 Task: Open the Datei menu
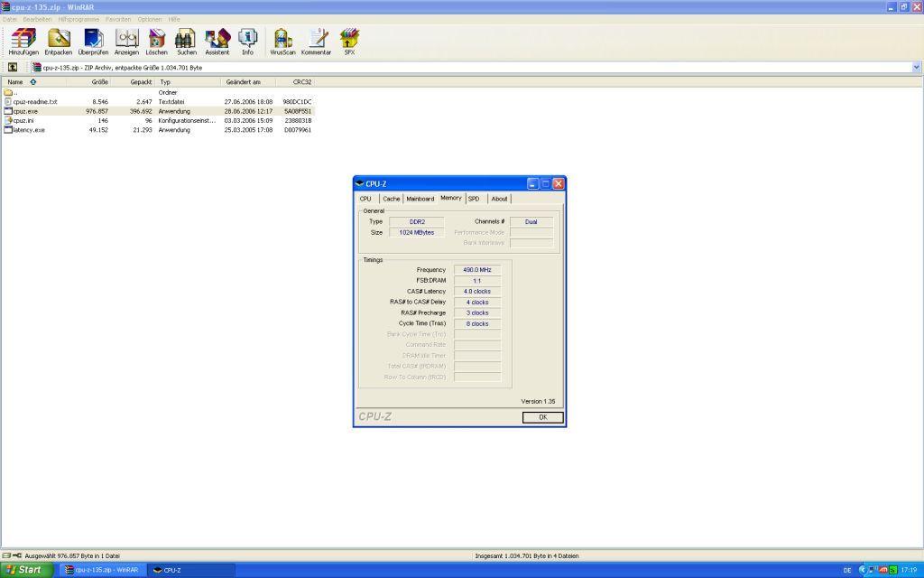[x=10, y=20]
